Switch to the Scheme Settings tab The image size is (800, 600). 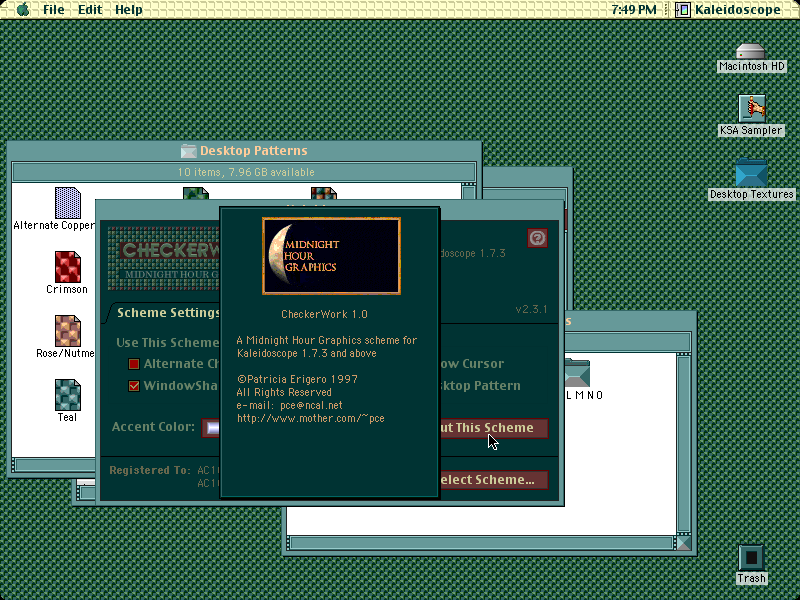coord(168,313)
